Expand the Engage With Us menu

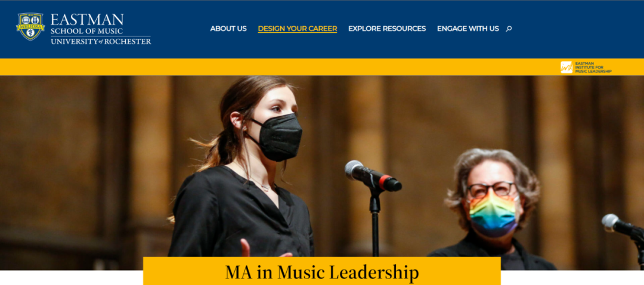click(x=468, y=29)
